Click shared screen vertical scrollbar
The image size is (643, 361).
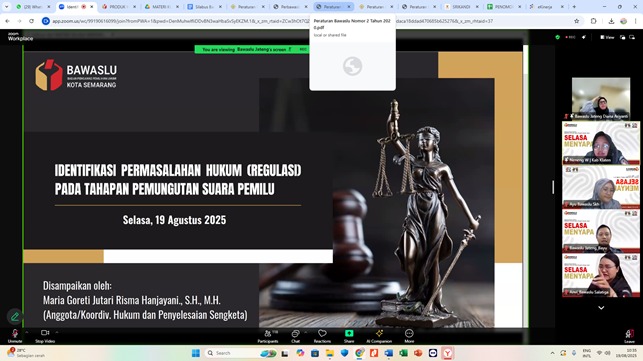[x=525, y=187]
